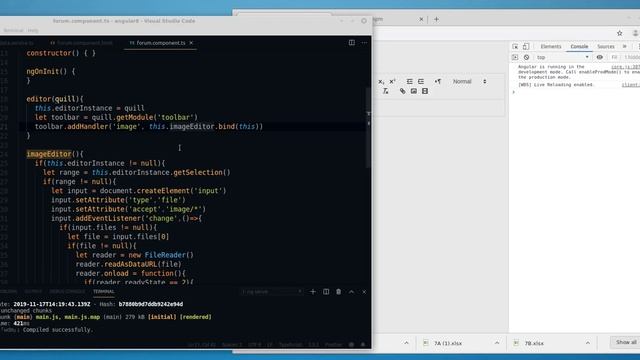Screen dimensions: 640x360
Task: Toggle right-to-left text direction in editor
Action: point(438,82)
